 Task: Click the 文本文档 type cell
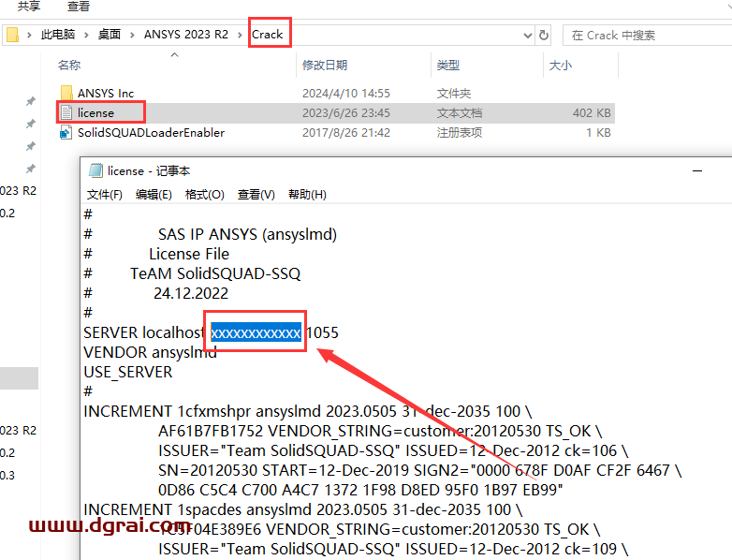460,113
